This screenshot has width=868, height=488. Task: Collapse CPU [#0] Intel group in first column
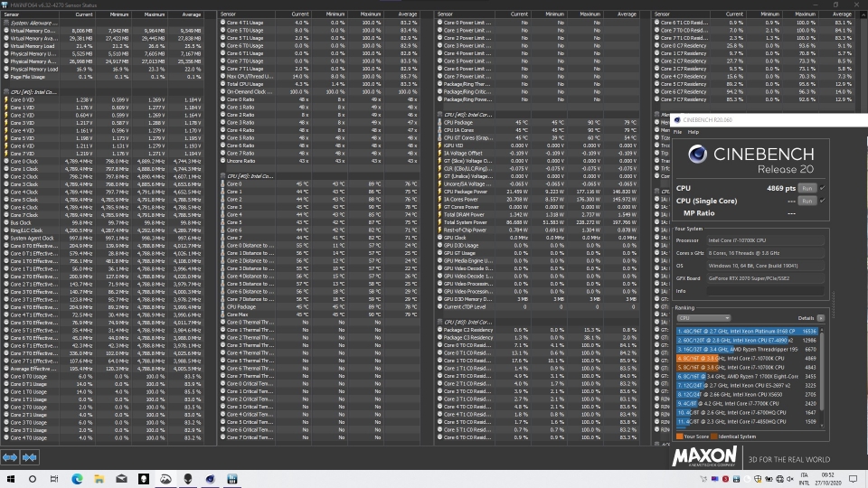point(6,92)
